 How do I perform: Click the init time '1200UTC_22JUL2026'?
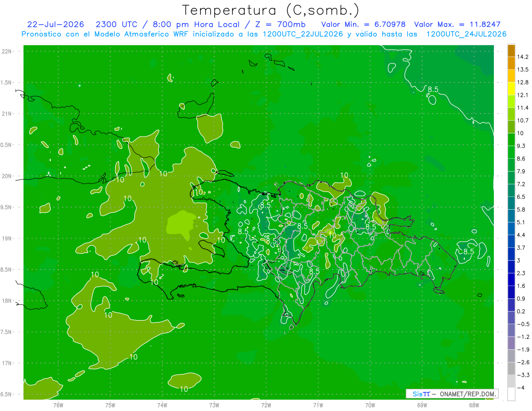(302, 34)
